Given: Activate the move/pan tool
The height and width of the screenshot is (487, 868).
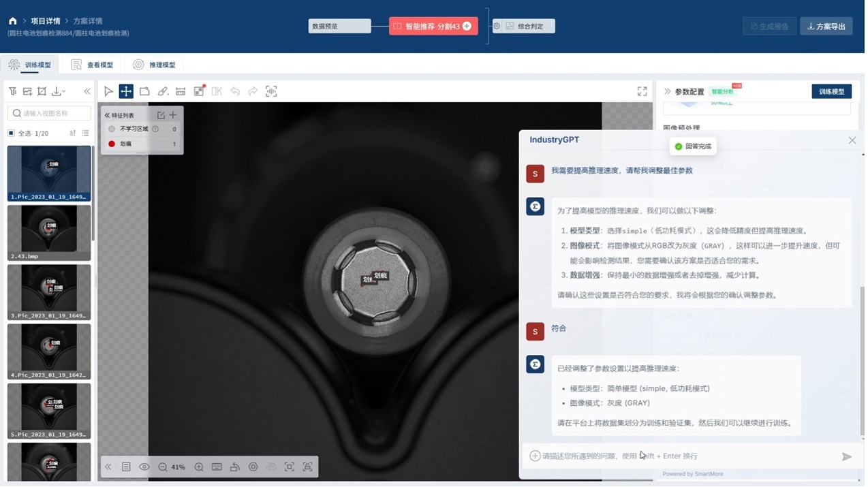Looking at the screenshot, I should (126, 91).
